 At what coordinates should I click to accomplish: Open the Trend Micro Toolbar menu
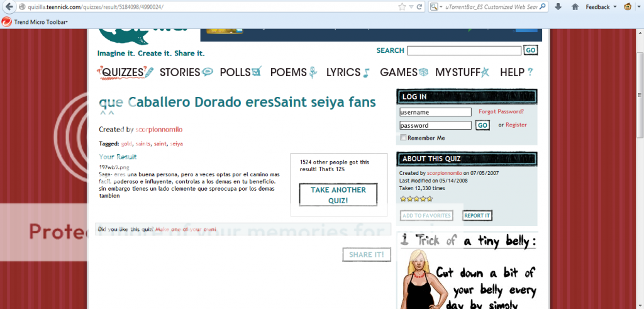tap(41, 22)
